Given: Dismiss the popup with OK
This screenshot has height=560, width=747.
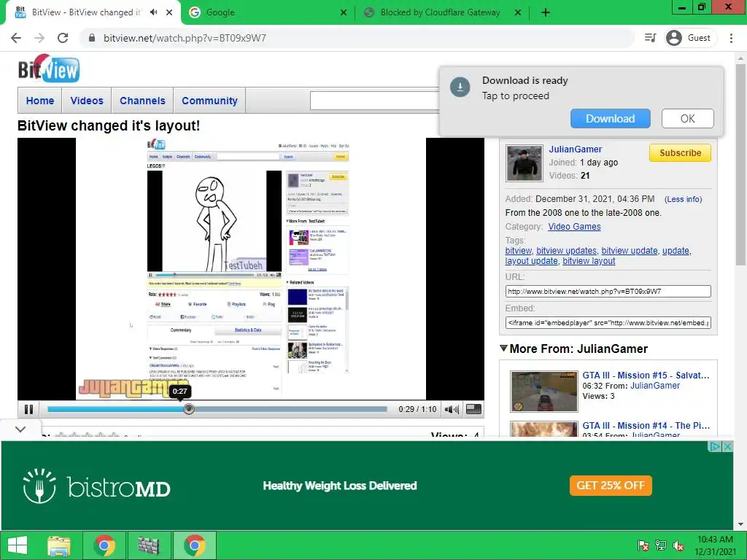Looking at the screenshot, I should click(x=687, y=119).
